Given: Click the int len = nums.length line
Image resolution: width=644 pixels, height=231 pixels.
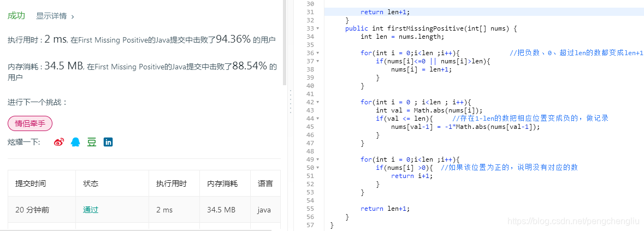Looking at the screenshot, I should click(x=403, y=37).
